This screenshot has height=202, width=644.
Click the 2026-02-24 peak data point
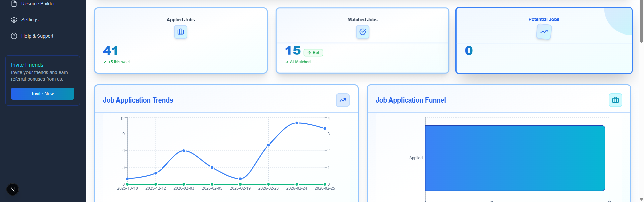click(297, 123)
